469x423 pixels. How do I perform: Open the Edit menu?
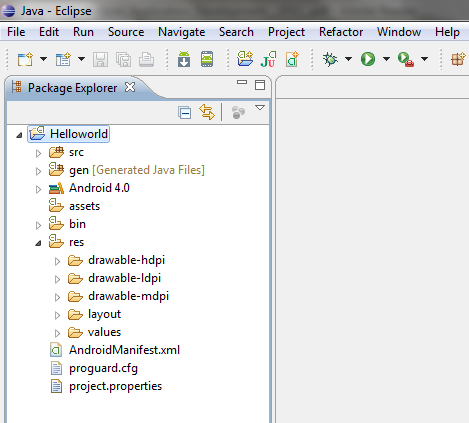tap(49, 32)
